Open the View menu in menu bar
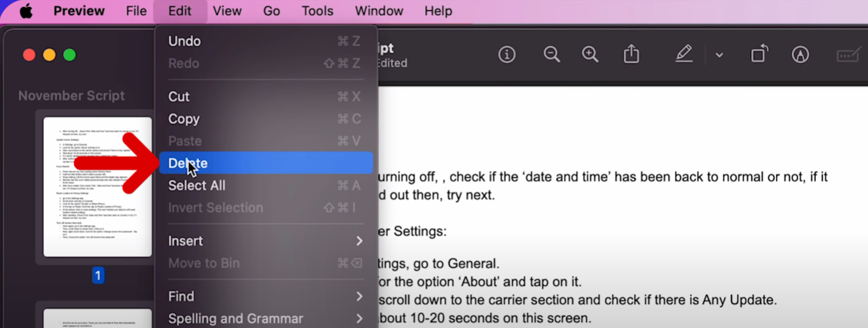868x328 pixels. (227, 11)
